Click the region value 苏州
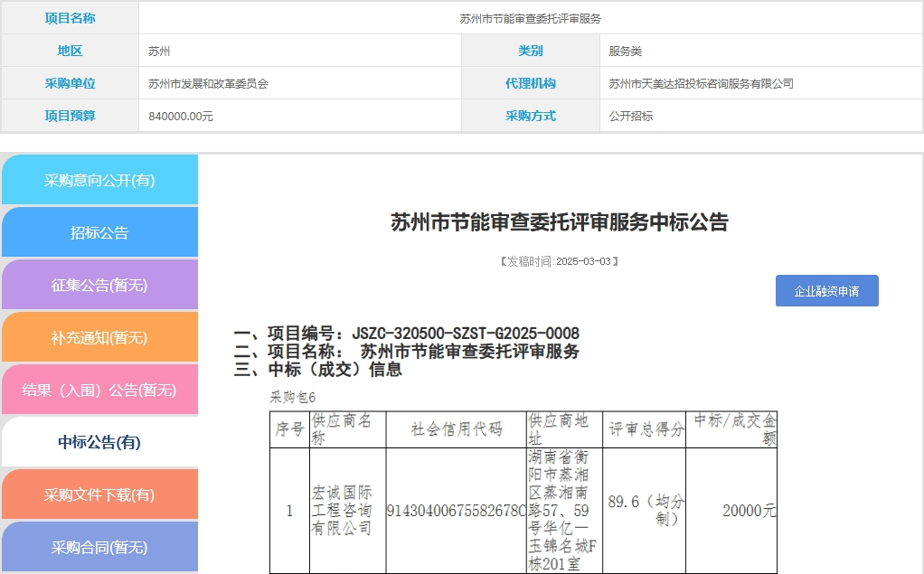Viewport: 924px width, 574px height. [159, 52]
